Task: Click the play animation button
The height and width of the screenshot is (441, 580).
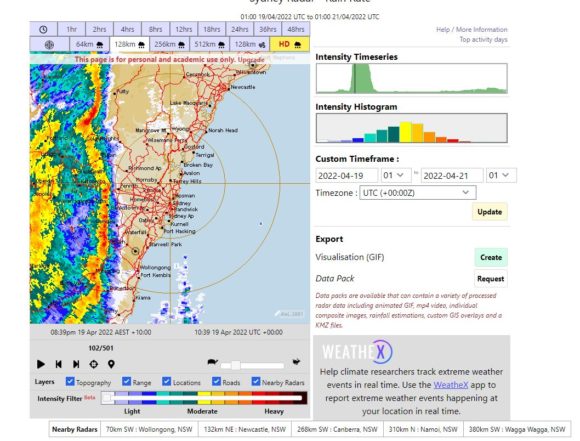Action: coord(41,364)
